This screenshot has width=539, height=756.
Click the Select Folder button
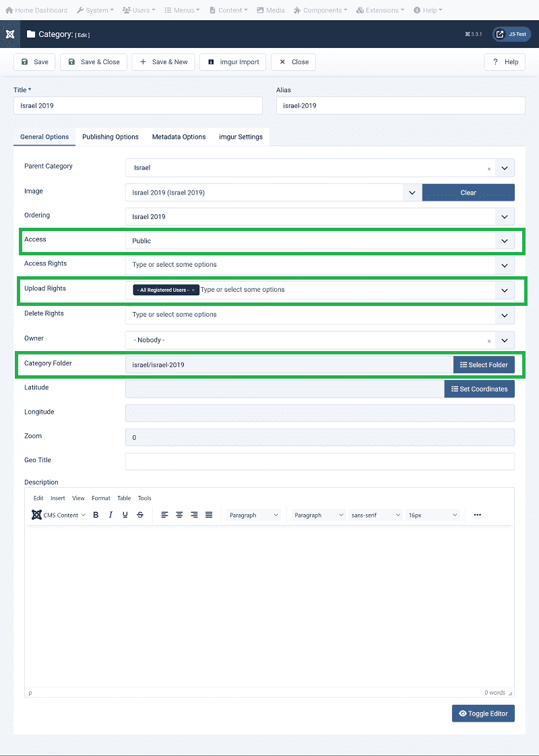point(483,365)
